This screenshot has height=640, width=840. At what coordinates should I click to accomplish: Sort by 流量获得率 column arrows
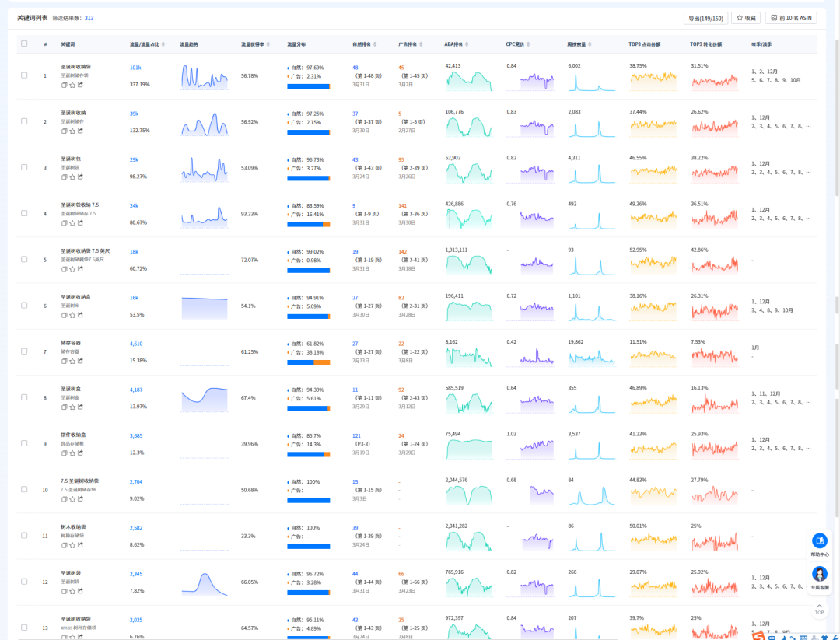[268, 44]
